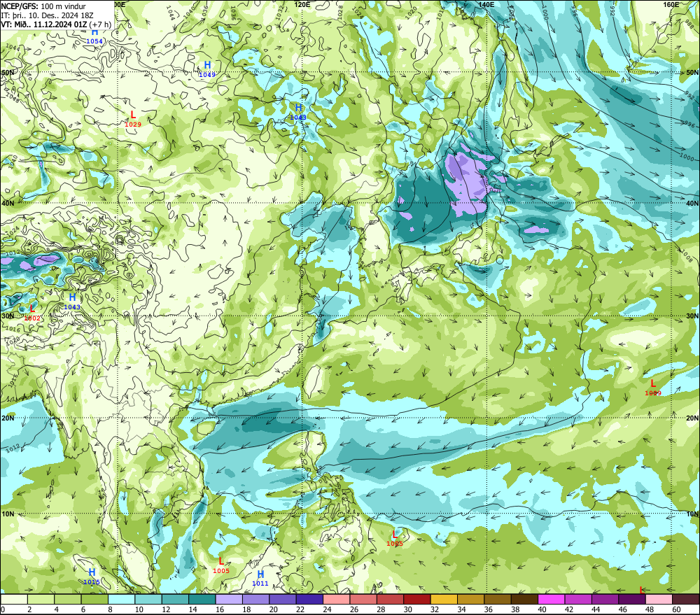This screenshot has height=615, width=700.
Task: Click the 20N label on the right edge
Action: [x=692, y=418]
